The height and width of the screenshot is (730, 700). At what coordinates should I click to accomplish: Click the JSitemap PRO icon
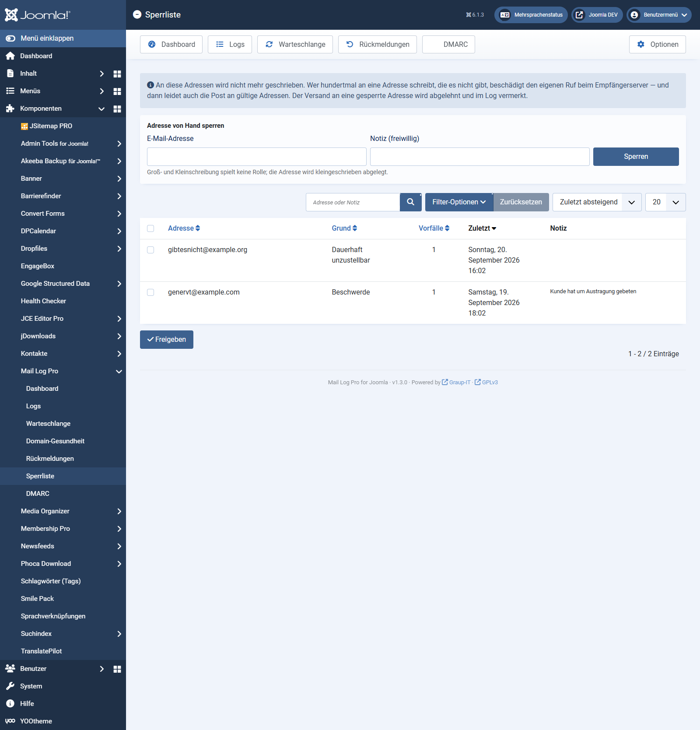[x=24, y=126]
